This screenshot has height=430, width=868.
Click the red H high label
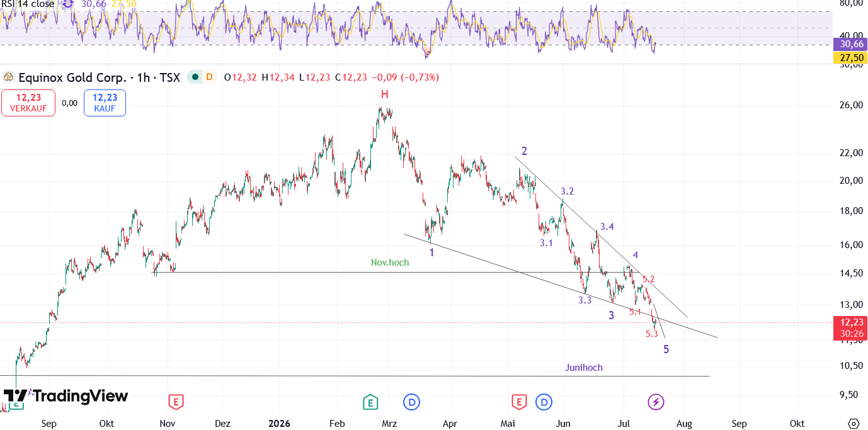[384, 94]
